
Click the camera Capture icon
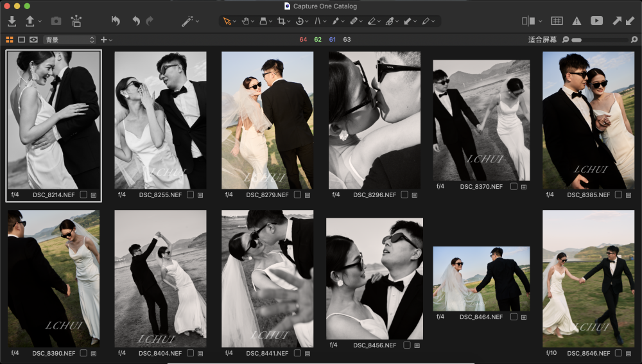56,21
